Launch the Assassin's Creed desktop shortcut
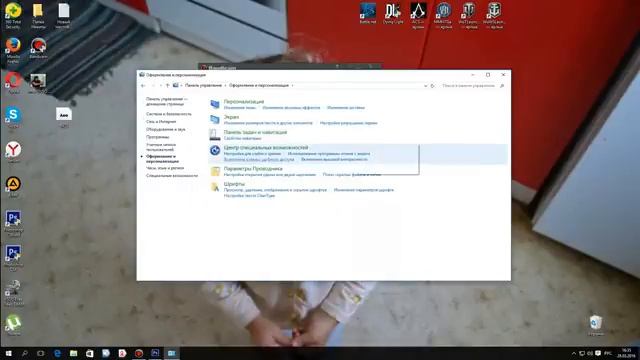 (x=418, y=16)
